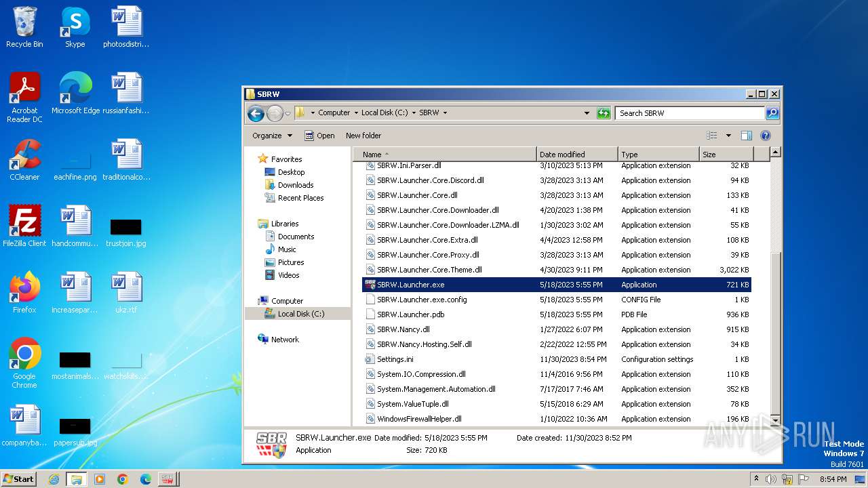868x488 pixels.
Task: Toggle the preview pane icon
Action: (x=746, y=136)
